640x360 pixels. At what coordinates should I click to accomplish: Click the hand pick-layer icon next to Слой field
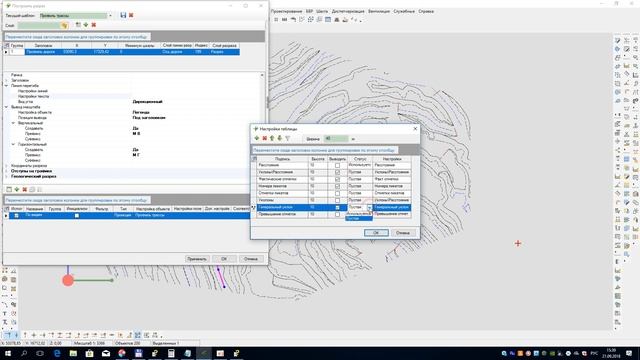(x=64, y=25)
